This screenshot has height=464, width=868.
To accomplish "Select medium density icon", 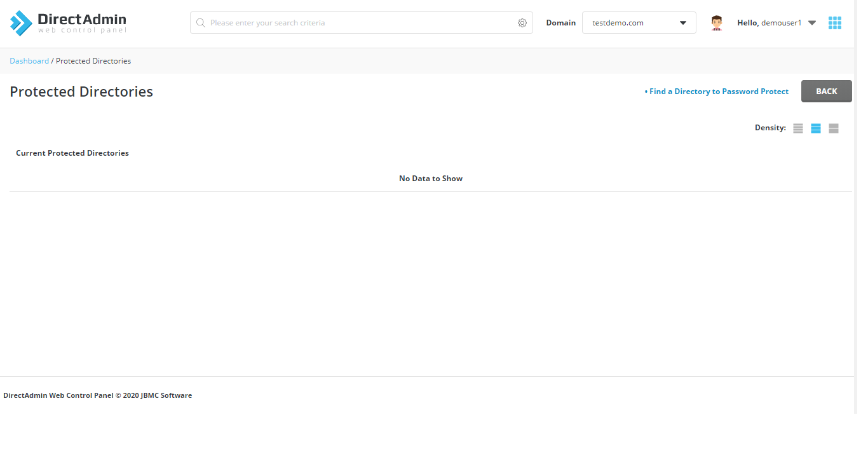I will (x=816, y=128).
